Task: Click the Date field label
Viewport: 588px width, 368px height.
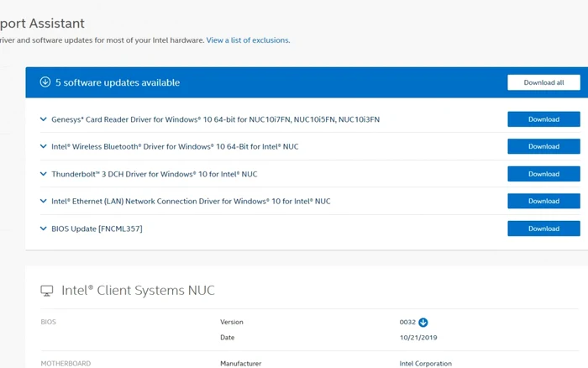Action: (228, 337)
